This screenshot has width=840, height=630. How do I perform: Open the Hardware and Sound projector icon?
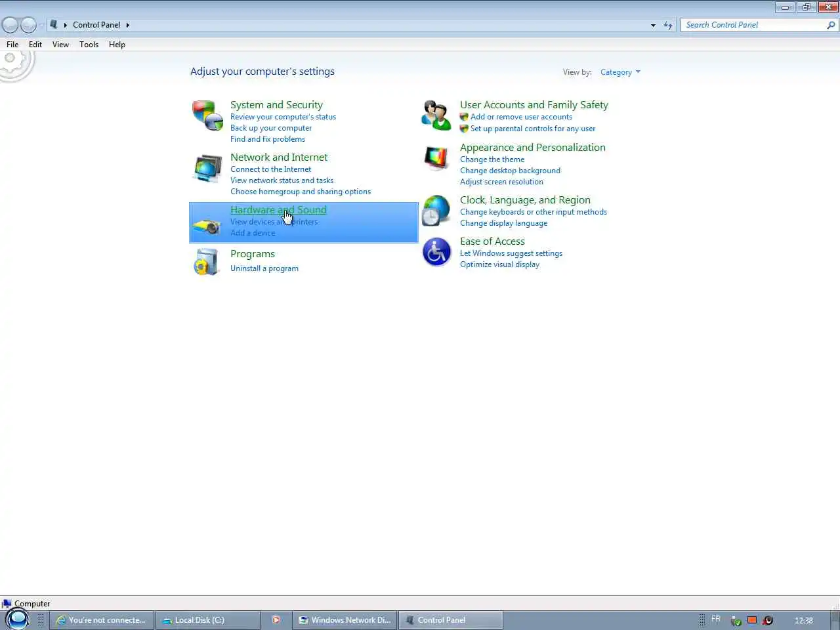[x=207, y=227]
